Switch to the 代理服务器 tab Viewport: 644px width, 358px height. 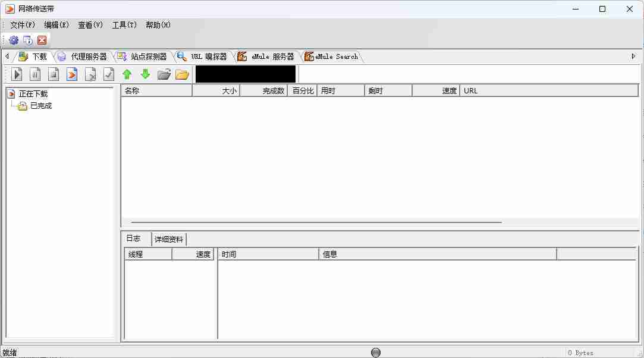pos(88,56)
